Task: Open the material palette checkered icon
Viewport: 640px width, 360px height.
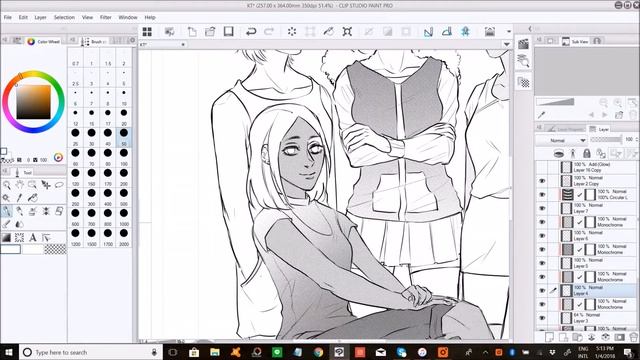Action: coord(524,82)
